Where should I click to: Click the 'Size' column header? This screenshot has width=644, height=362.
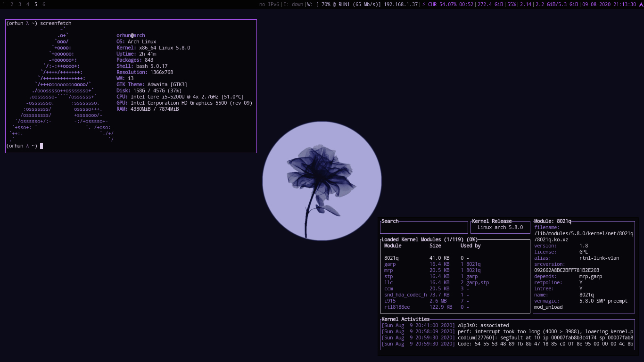pos(435,246)
